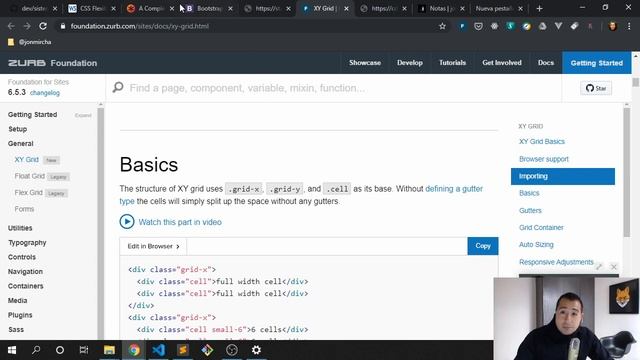Click the Windows Start button
The width and height of the screenshot is (640, 360).
[x=12, y=350]
